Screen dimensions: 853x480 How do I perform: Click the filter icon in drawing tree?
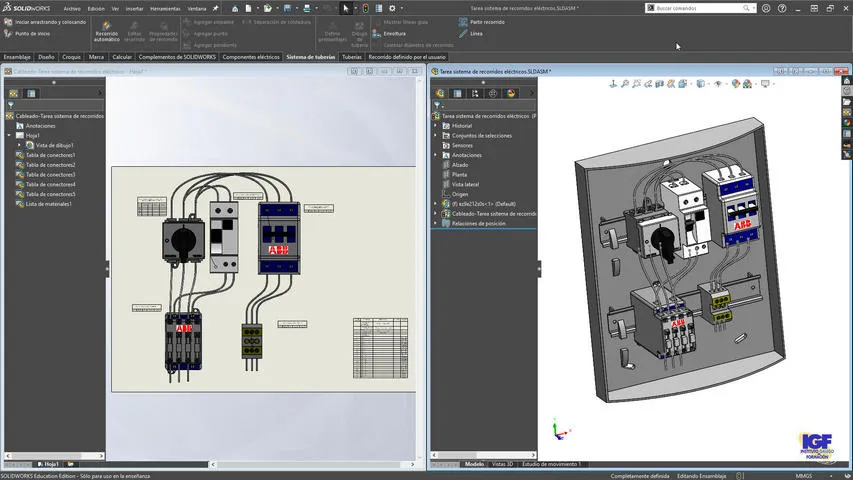(10, 104)
